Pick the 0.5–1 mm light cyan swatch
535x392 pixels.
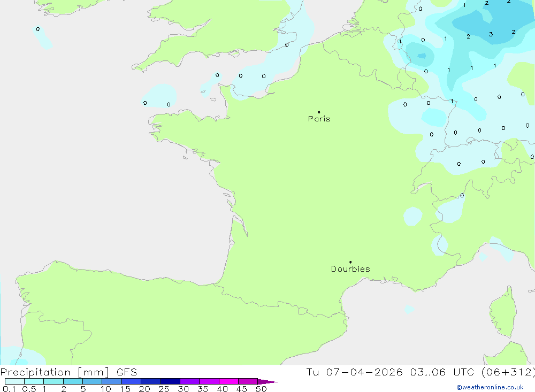pyautogui.click(x=34, y=381)
